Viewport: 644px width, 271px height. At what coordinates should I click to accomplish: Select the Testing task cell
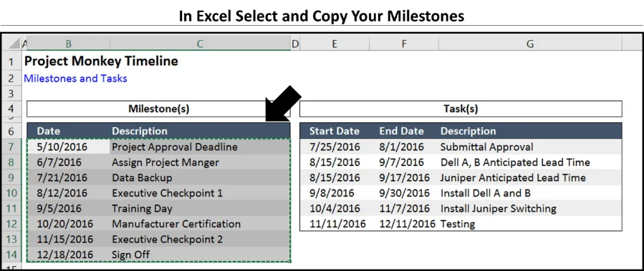click(x=530, y=224)
